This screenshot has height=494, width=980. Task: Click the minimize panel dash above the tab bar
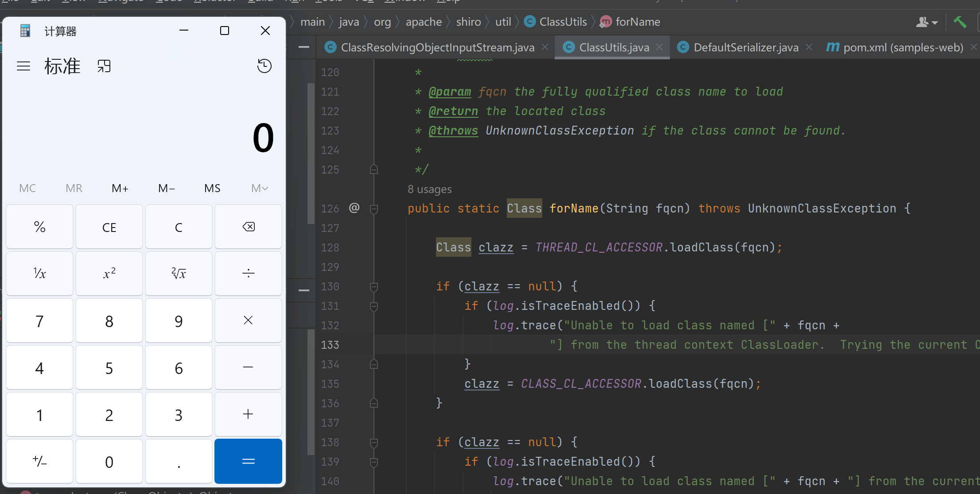(x=304, y=47)
